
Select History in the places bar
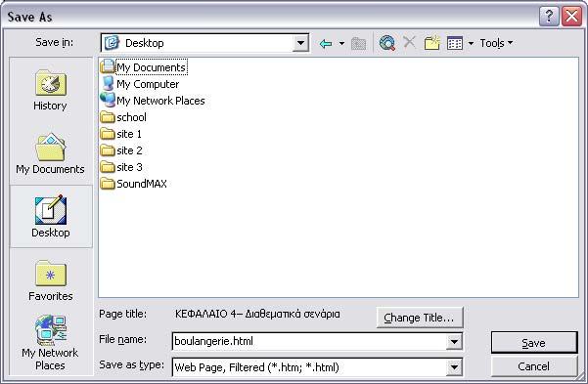click(51, 91)
